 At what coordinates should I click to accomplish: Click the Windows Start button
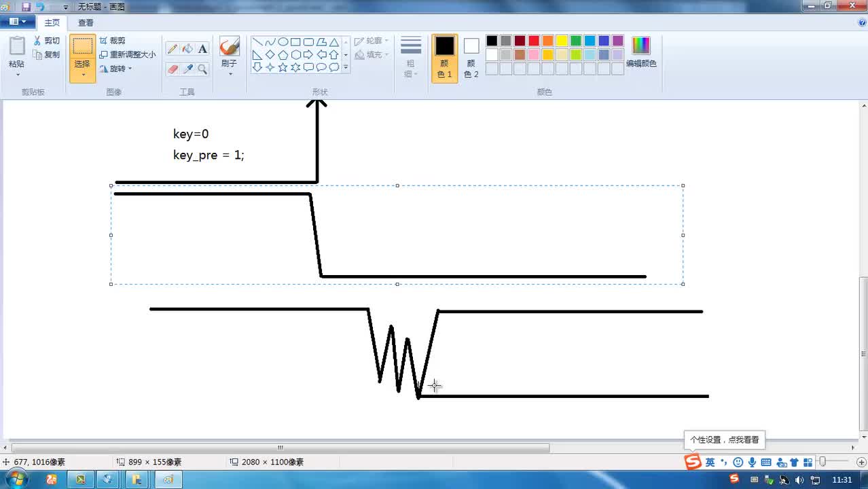point(15,479)
